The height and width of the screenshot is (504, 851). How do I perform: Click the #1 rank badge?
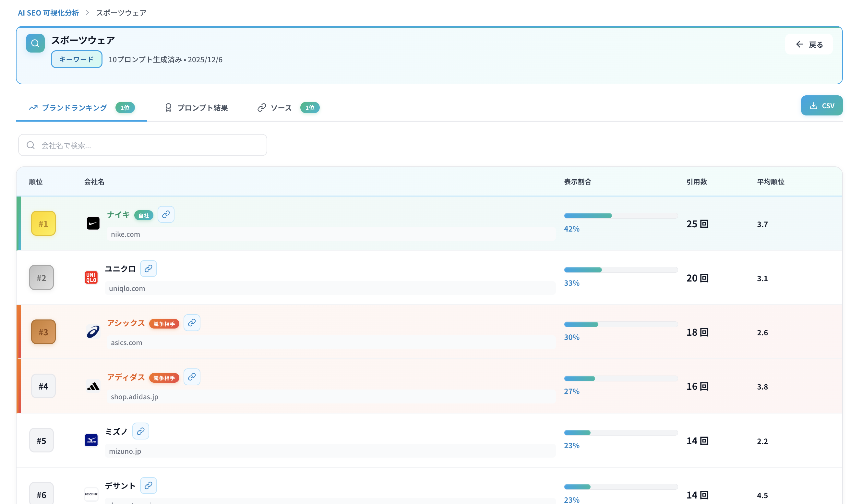coord(43,223)
